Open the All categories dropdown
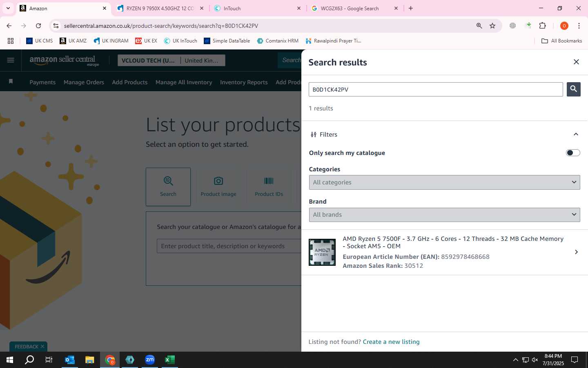The height and width of the screenshot is (368, 588). pyautogui.click(x=444, y=182)
